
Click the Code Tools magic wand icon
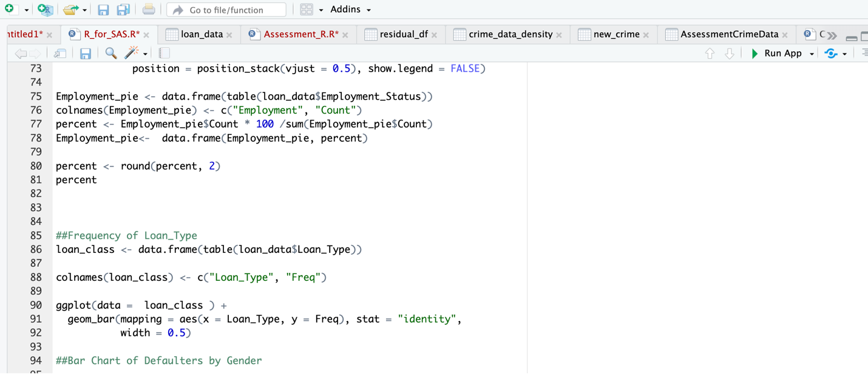(x=131, y=53)
